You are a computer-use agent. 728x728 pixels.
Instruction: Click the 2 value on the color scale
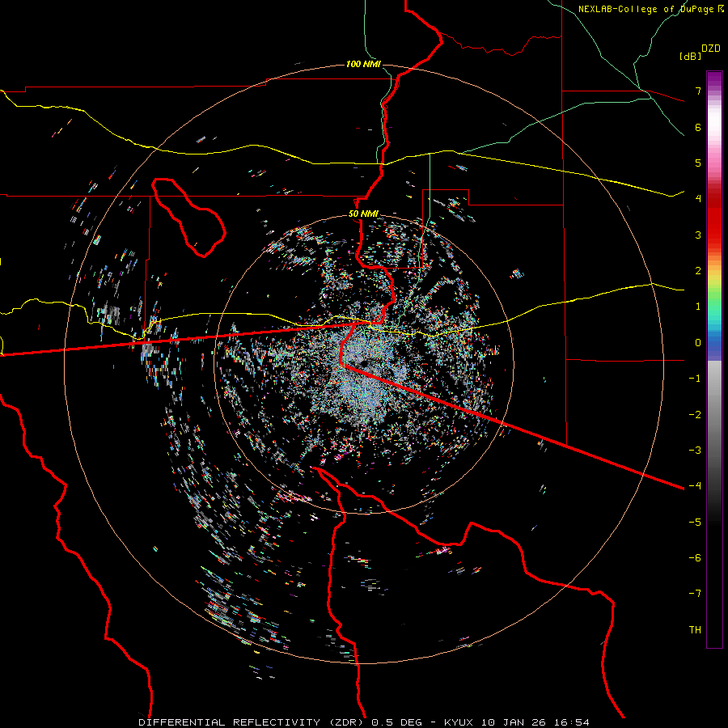(698, 271)
